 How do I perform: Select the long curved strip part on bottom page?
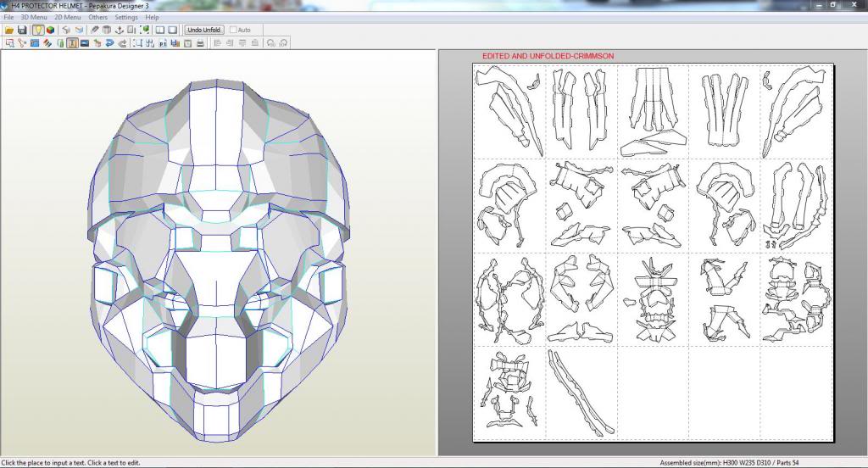point(581,393)
